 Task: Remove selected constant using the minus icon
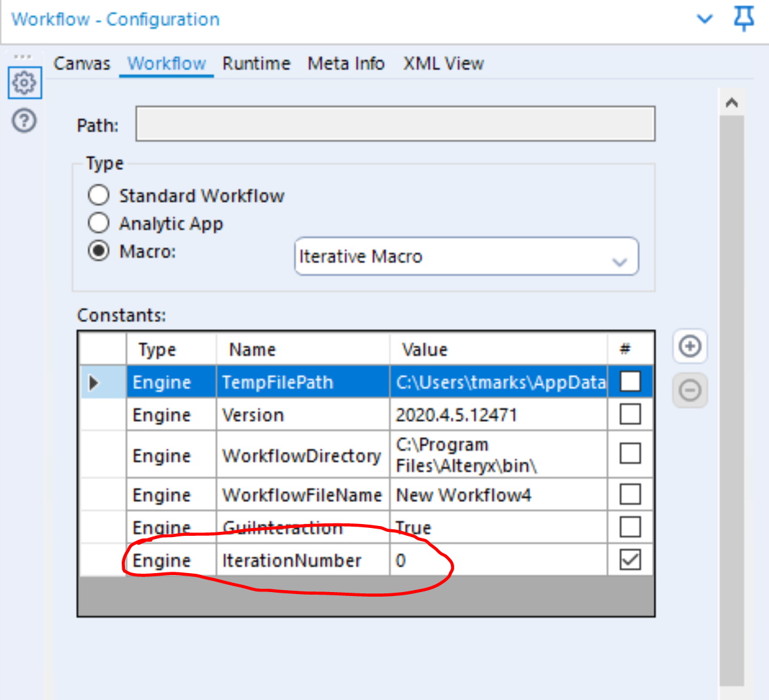690,390
